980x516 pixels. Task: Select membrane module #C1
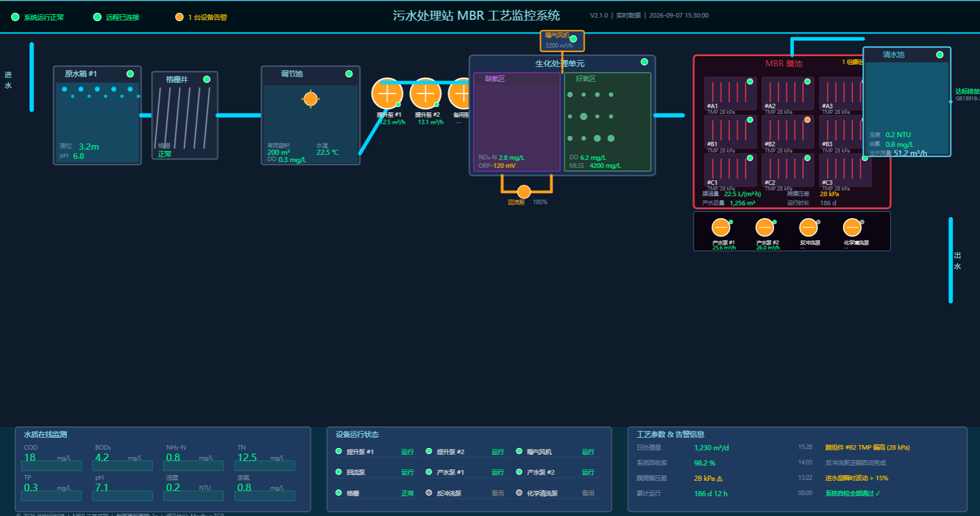pos(730,170)
